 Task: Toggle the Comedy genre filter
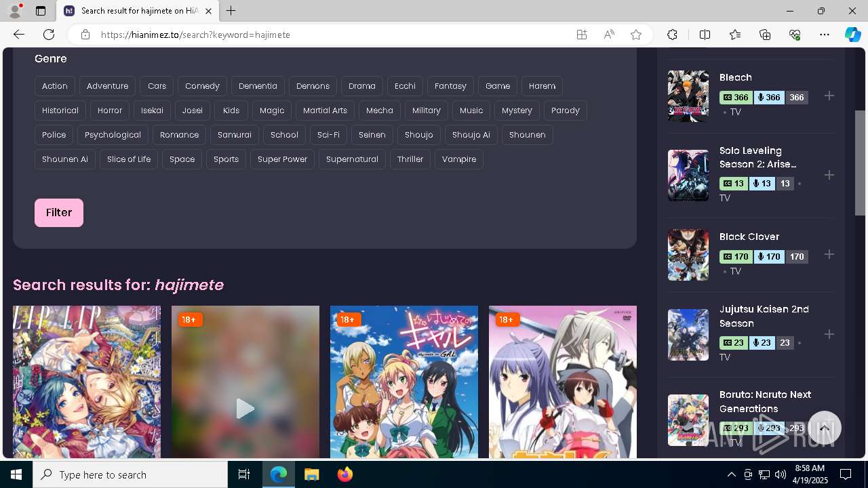coord(202,86)
